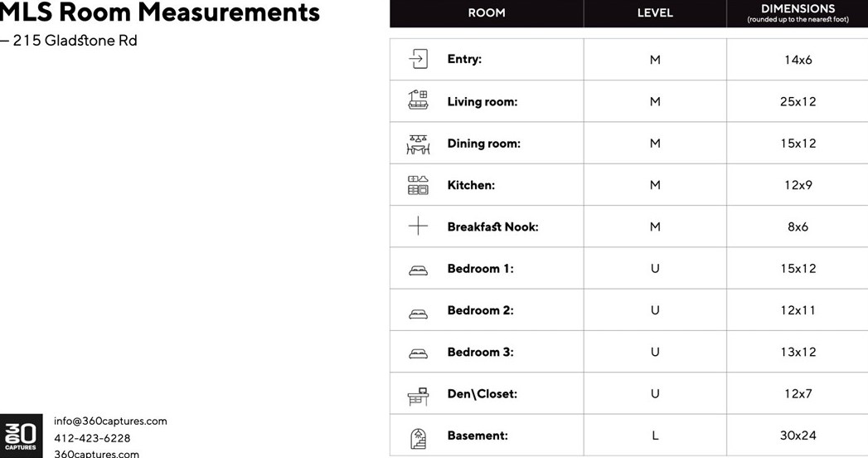Screen dimensions: 868x458
Task: Click the Kitchen cabinets icon
Action: click(419, 185)
